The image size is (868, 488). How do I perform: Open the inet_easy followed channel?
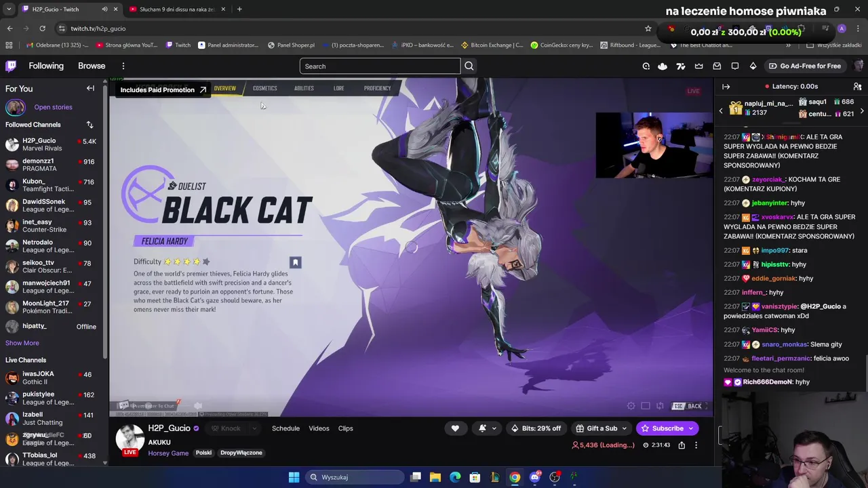tap(53, 226)
